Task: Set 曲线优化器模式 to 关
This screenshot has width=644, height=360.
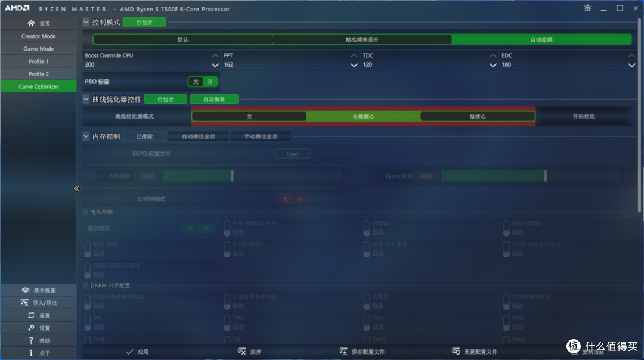Action: click(249, 117)
